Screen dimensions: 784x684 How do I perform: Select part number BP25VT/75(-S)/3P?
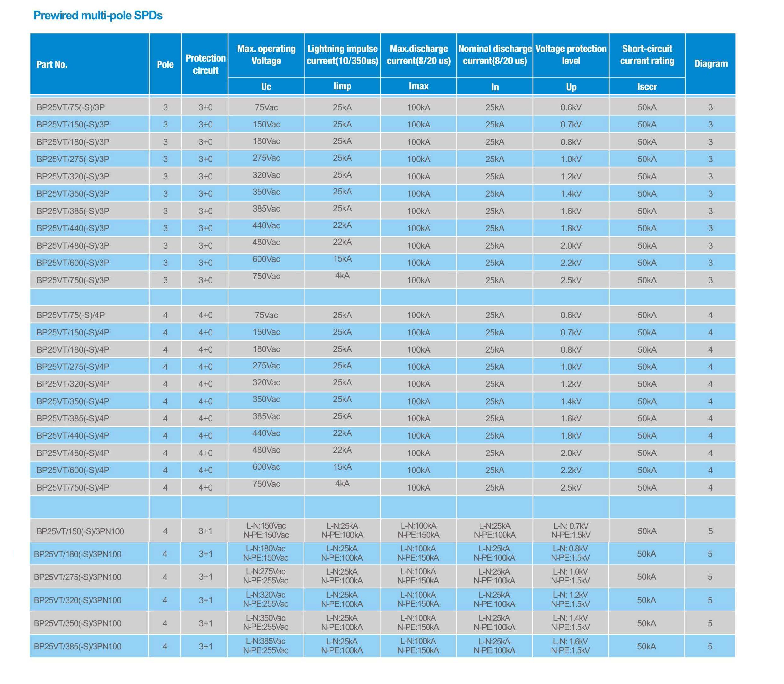(x=71, y=107)
